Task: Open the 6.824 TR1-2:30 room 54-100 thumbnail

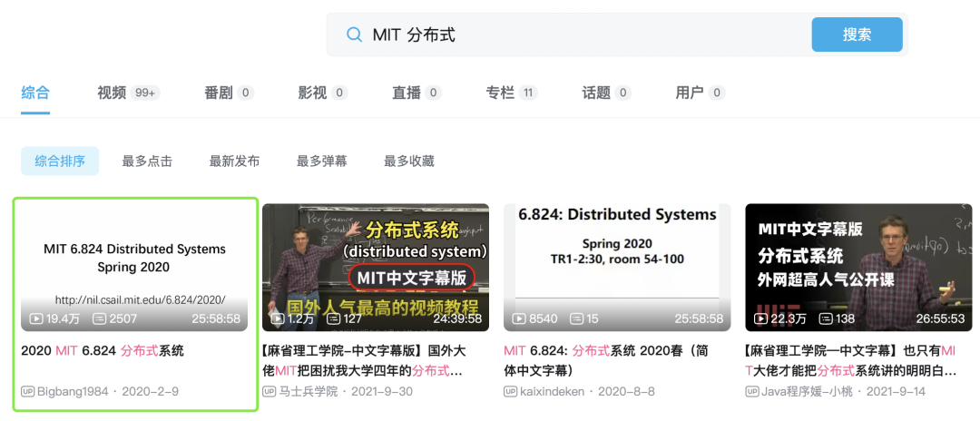Action: click(x=618, y=268)
